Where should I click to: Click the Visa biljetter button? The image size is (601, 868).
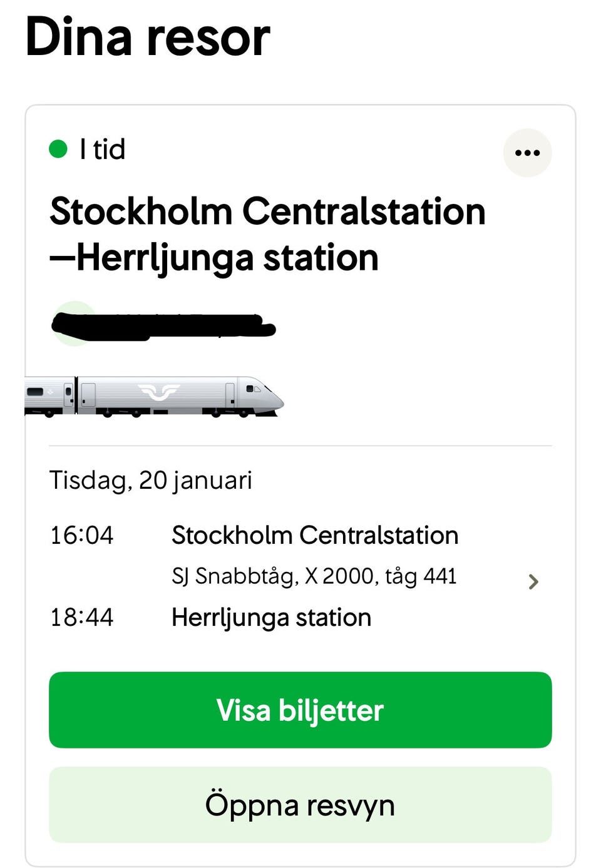point(300,710)
